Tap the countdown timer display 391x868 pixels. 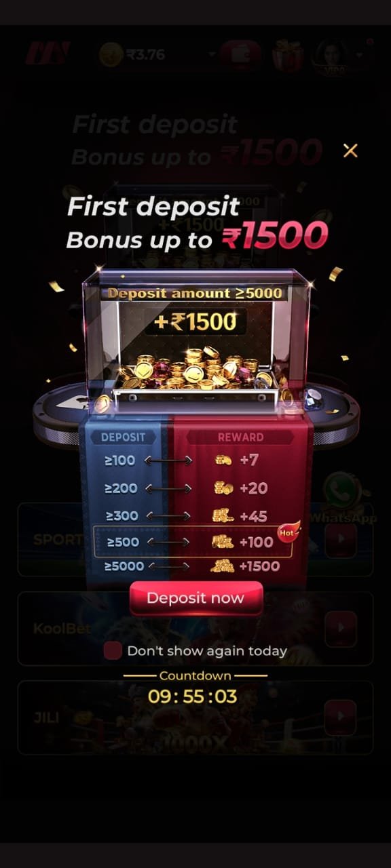click(x=193, y=696)
